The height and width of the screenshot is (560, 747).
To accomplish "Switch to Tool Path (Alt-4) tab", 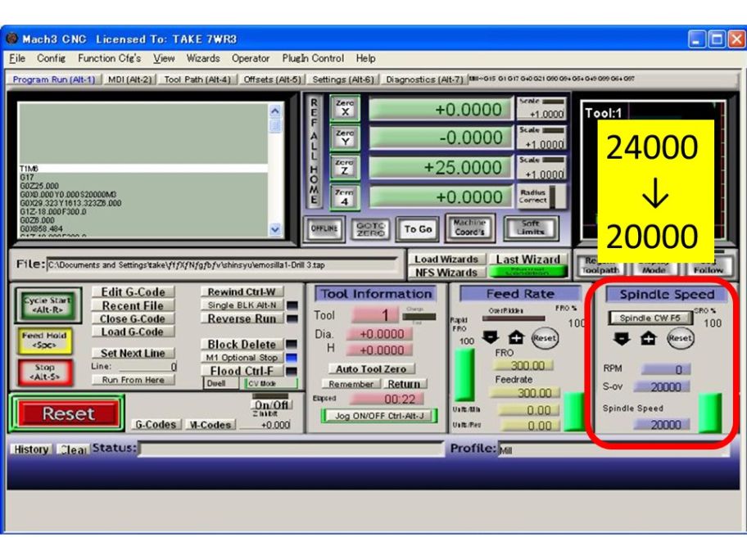I will pos(197,79).
